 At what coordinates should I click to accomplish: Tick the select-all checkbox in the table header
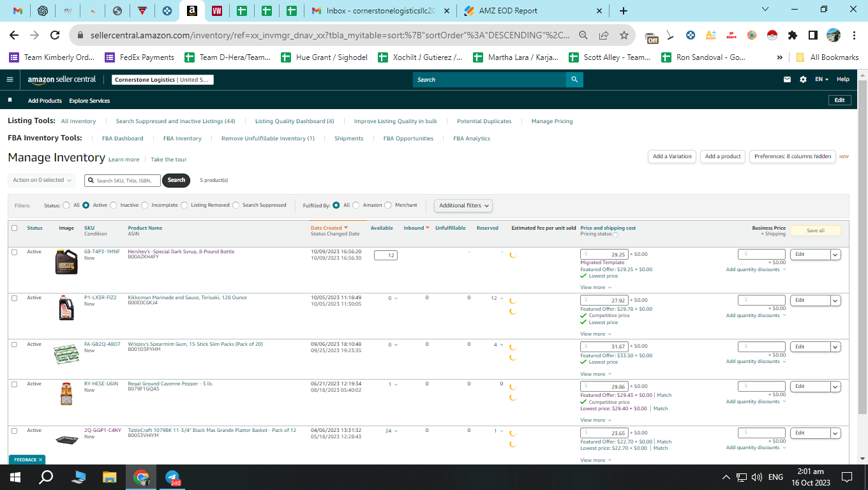[x=15, y=228]
